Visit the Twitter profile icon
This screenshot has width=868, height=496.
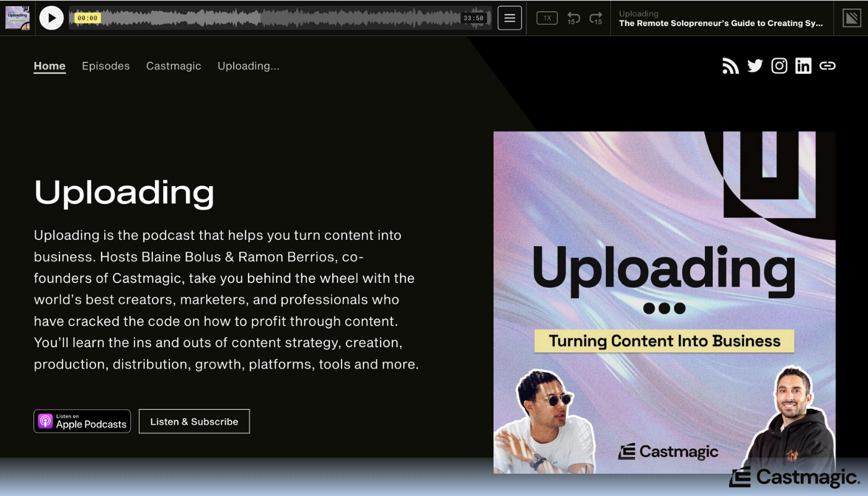pos(755,66)
